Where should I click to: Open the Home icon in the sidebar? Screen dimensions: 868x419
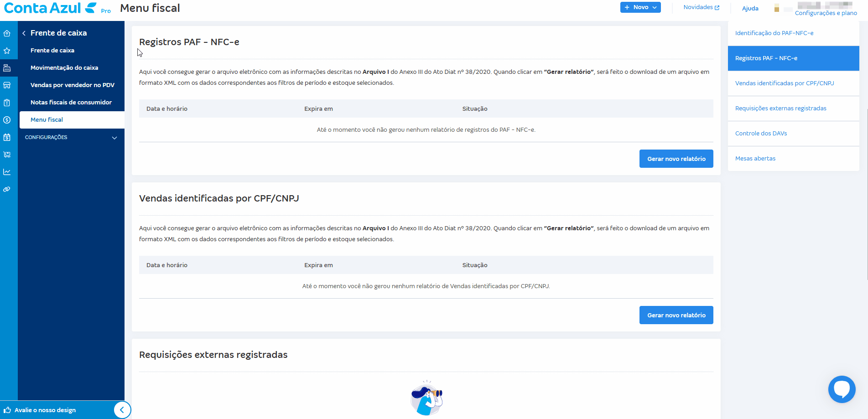click(8, 33)
